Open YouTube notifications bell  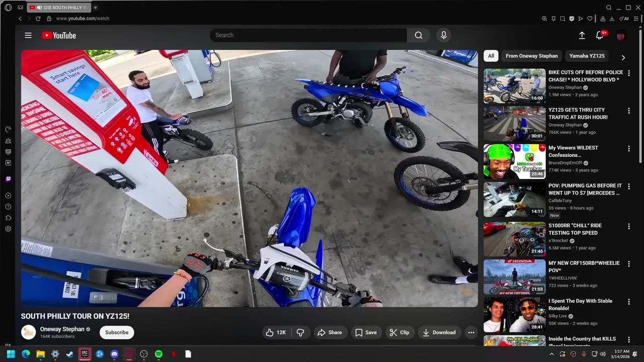(x=600, y=35)
